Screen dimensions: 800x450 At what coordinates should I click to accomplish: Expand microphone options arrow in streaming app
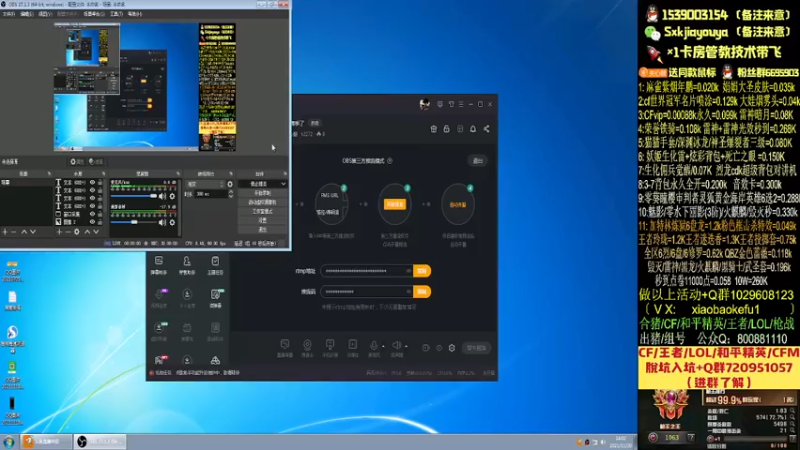(x=383, y=346)
